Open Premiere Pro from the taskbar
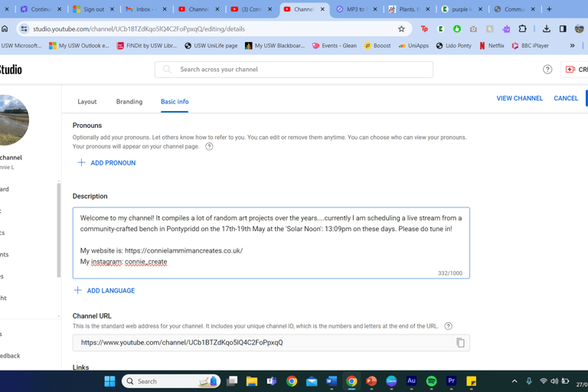Screen dimensions: 588x392 click(451, 381)
